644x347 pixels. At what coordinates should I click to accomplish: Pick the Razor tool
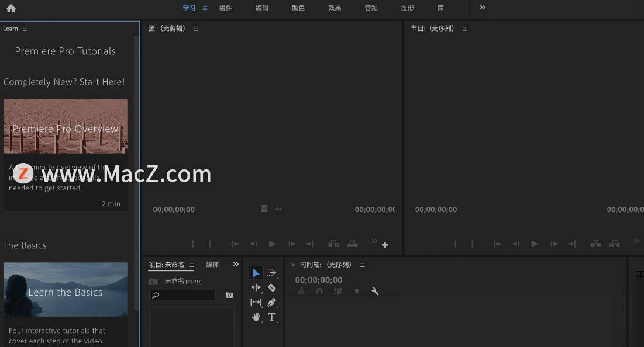point(271,288)
